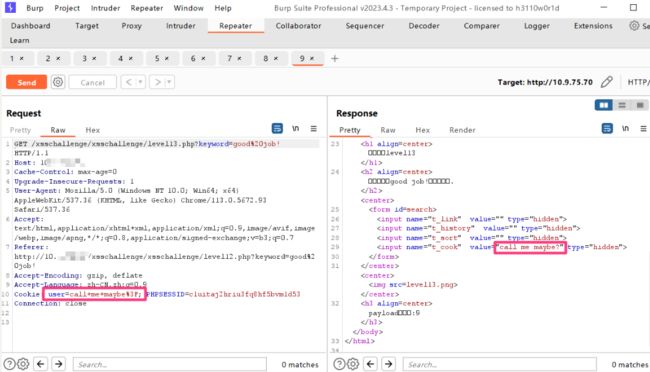Open Request search help icon
This screenshot has height=372, width=650.
10,364
